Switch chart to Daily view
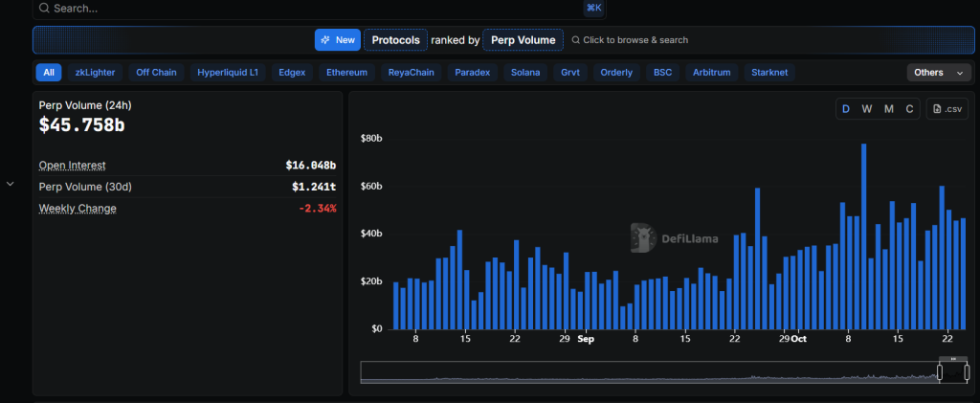 pyautogui.click(x=846, y=109)
